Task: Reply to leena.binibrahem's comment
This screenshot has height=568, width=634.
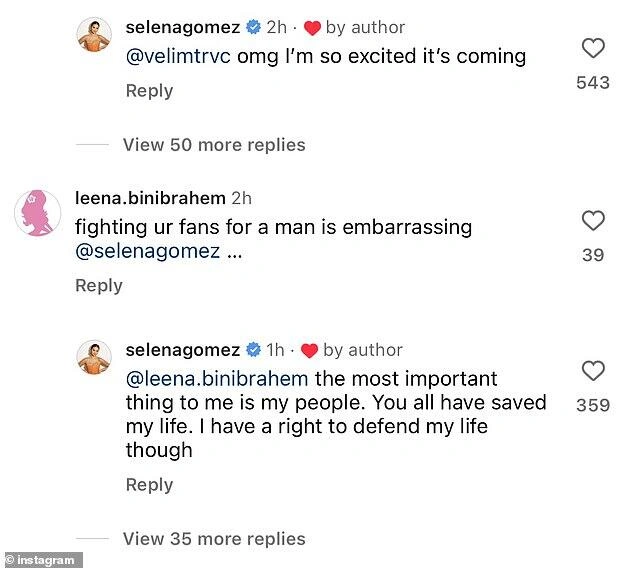Action: pos(99,286)
